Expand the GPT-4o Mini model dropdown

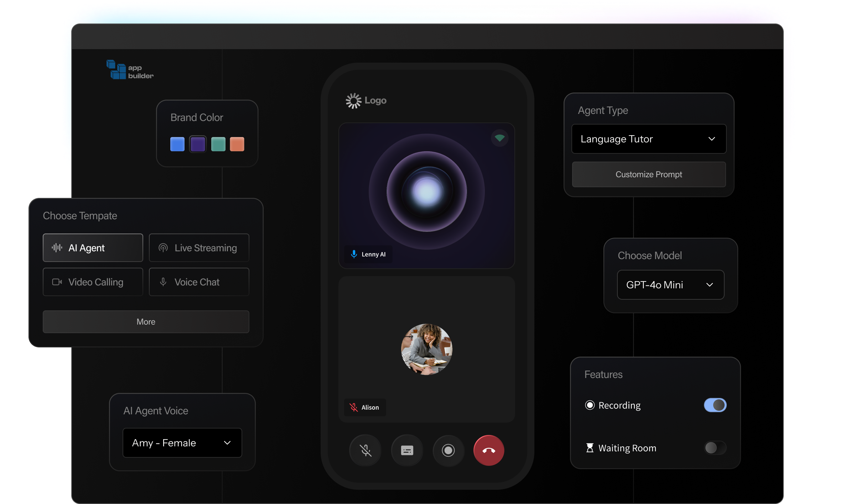click(670, 285)
